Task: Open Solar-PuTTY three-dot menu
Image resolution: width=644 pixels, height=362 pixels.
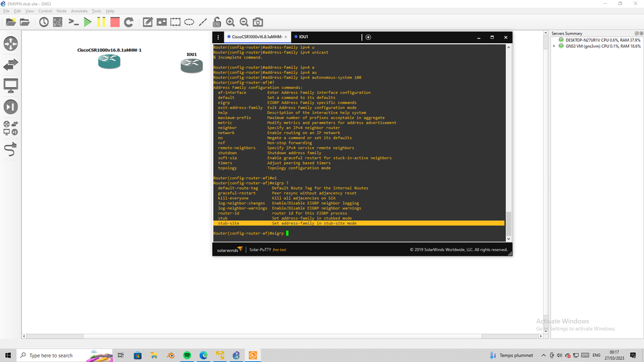Action: click(218, 37)
